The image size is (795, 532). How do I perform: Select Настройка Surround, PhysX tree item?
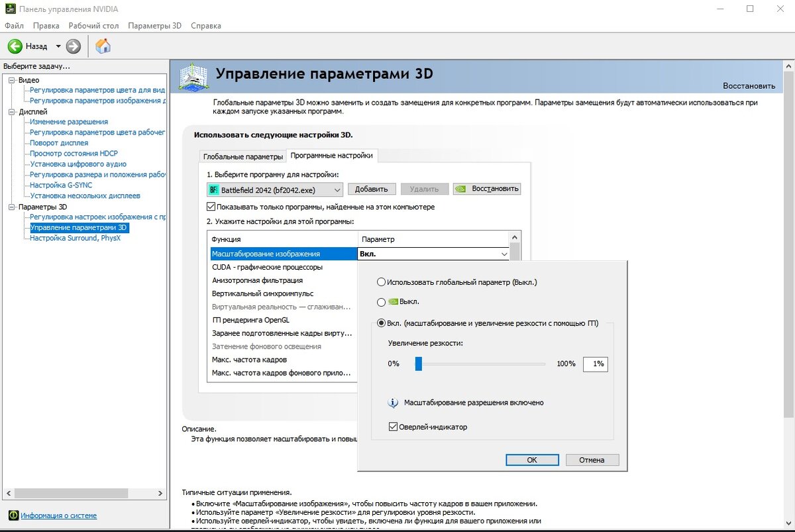point(75,239)
